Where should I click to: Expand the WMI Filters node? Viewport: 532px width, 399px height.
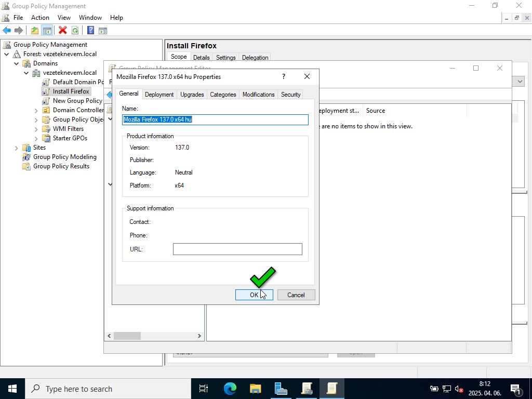pos(36,129)
